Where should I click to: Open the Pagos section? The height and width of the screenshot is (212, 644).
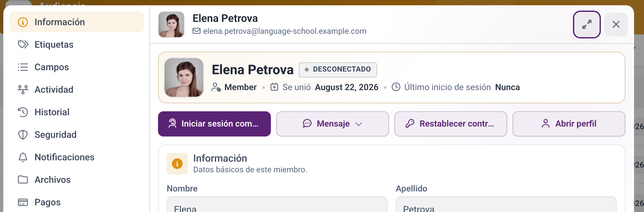pos(77,202)
